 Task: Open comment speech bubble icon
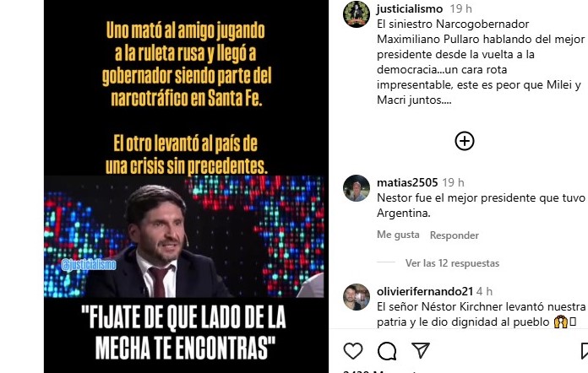[387, 351]
